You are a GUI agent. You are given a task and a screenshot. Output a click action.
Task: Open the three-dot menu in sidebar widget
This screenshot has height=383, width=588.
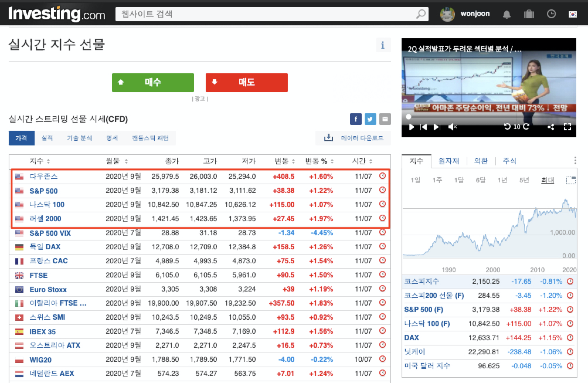pyautogui.click(x=575, y=160)
